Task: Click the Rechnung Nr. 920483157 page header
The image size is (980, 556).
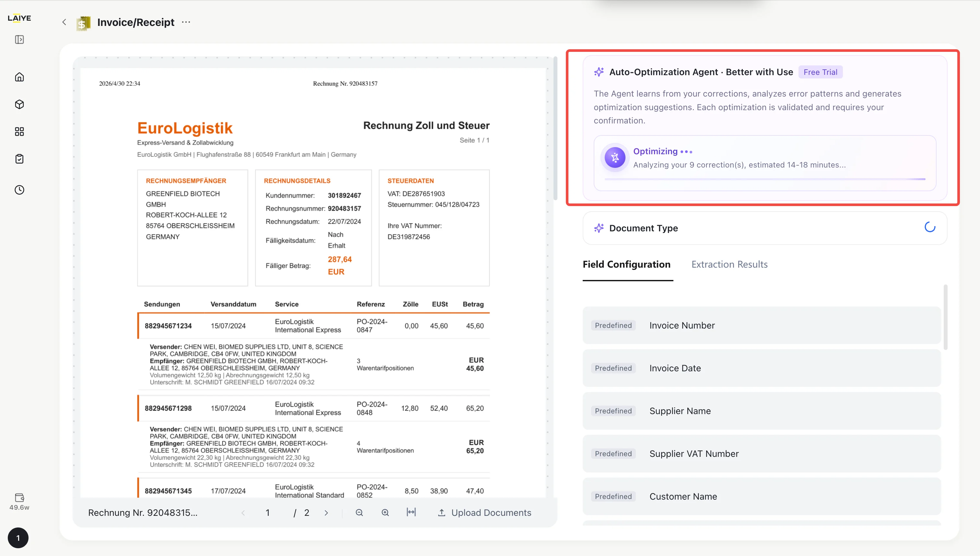Action: tap(345, 84)
